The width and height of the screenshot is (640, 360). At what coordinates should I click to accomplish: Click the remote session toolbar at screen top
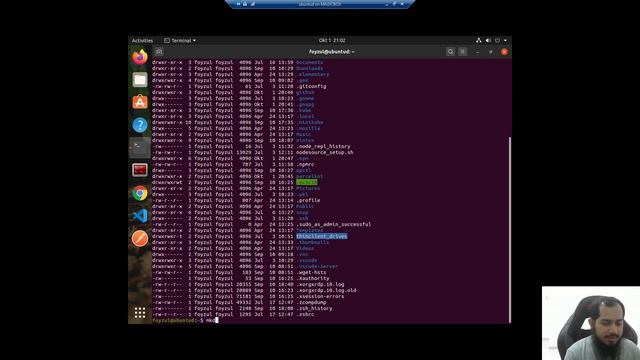[320, 4]
